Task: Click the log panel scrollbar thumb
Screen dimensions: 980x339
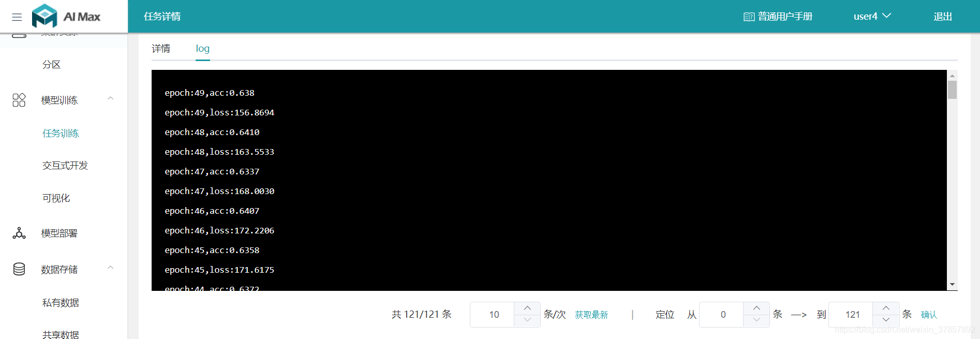Action: pyautogui.click(x=952, y=90)
